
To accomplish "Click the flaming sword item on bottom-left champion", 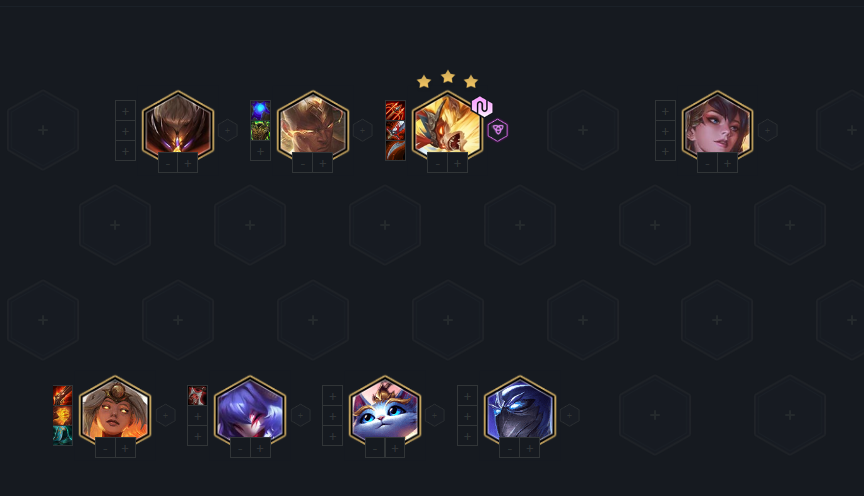I will pos(63,396).
